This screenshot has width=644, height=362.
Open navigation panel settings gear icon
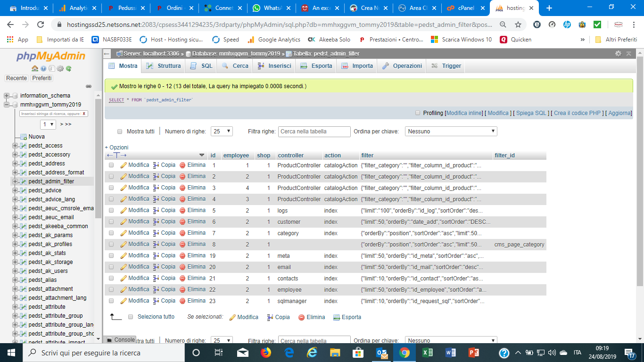[60, 68]
